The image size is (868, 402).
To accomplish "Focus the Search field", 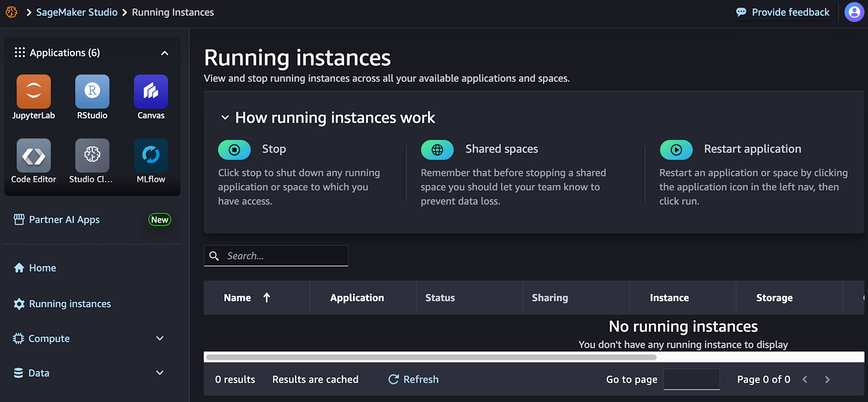I will coord(276,256).
